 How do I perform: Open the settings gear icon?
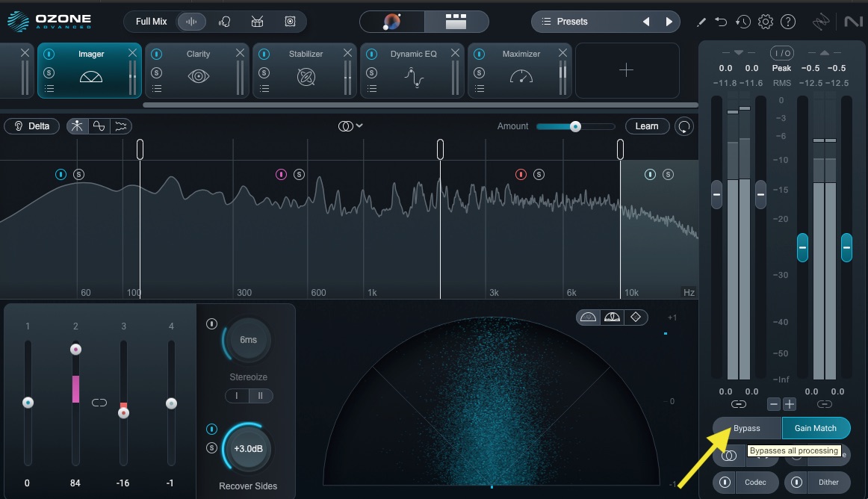pyautogui.click(x=765, y=22)
